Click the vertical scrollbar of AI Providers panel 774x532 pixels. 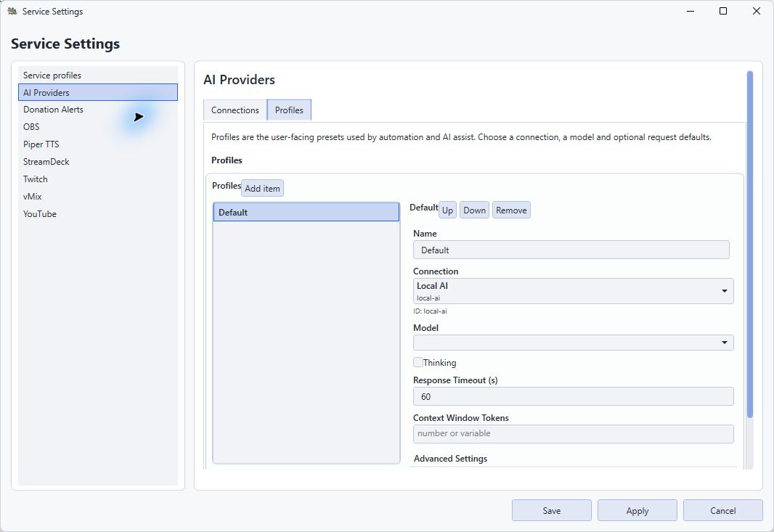point(750,245)
